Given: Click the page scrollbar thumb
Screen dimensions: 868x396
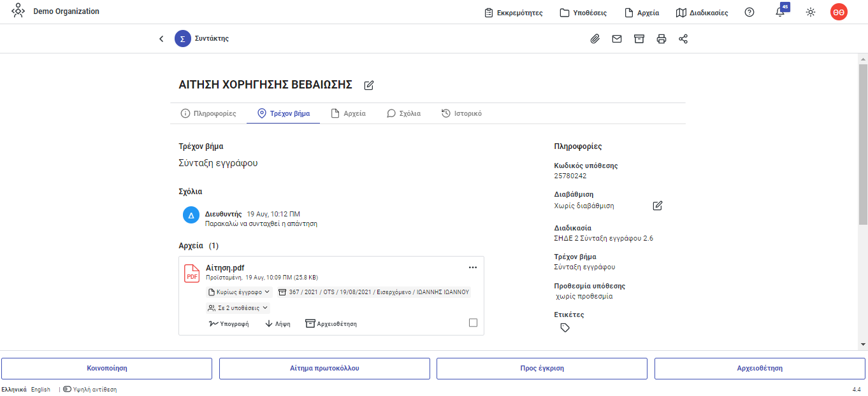Looking at the screenshot, I should click(x=863, y=144).
